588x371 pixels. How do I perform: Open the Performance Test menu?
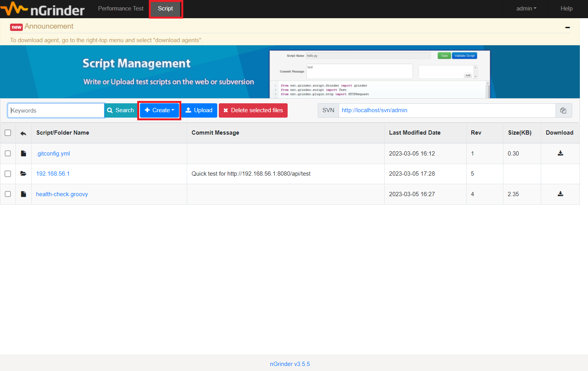pos(121,9)
